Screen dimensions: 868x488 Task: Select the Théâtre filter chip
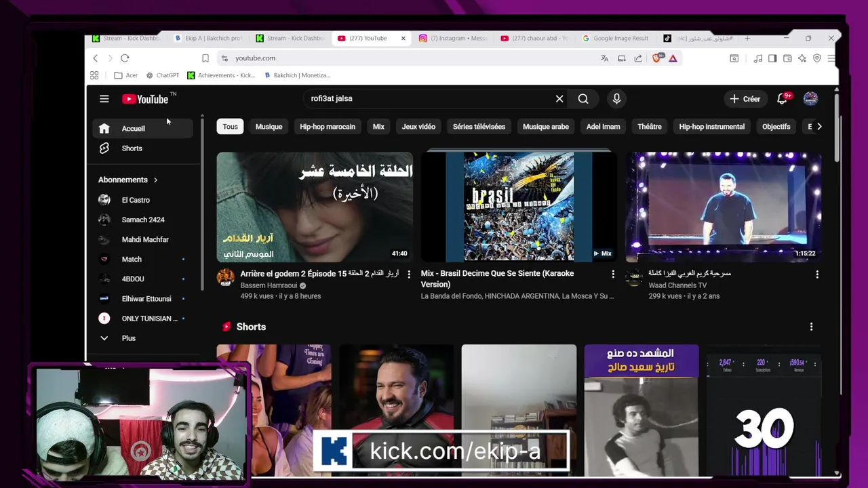pos(650,127)
